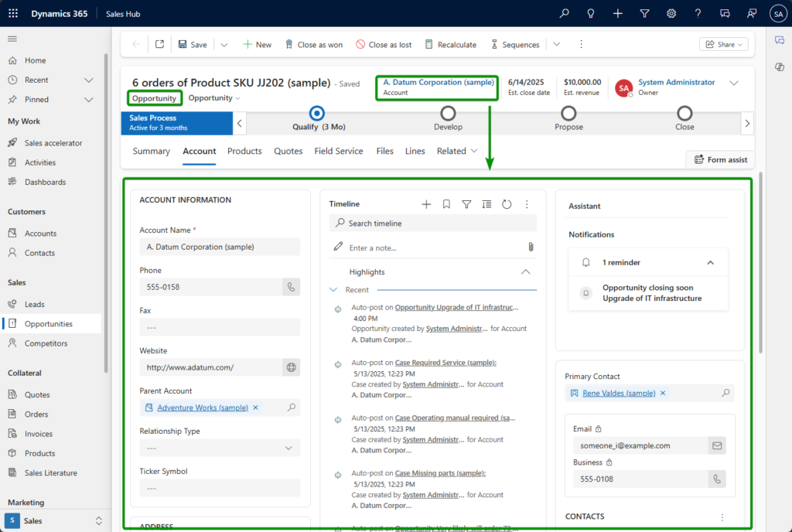
Task: Click the help question mark icon
Action: click(x=698, y=14)
